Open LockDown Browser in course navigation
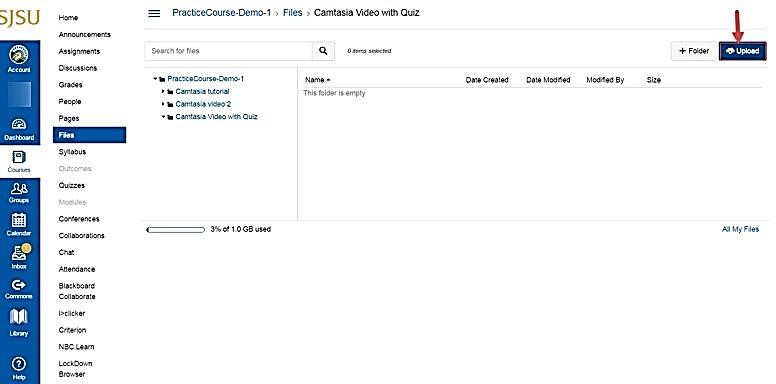 point(76,369)
